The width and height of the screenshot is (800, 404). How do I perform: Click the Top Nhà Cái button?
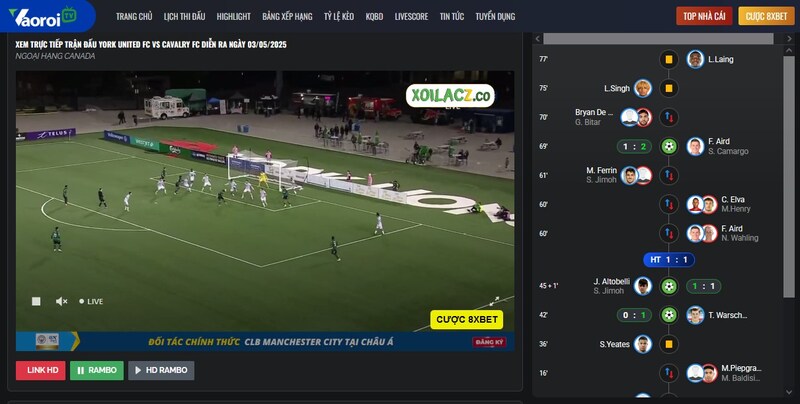(704, 16)
